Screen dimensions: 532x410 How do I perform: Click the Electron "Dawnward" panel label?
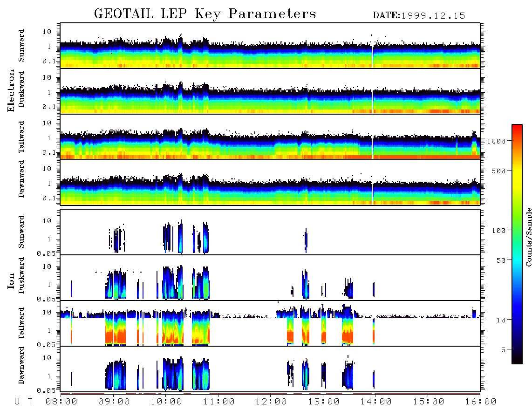click(21, 179)
